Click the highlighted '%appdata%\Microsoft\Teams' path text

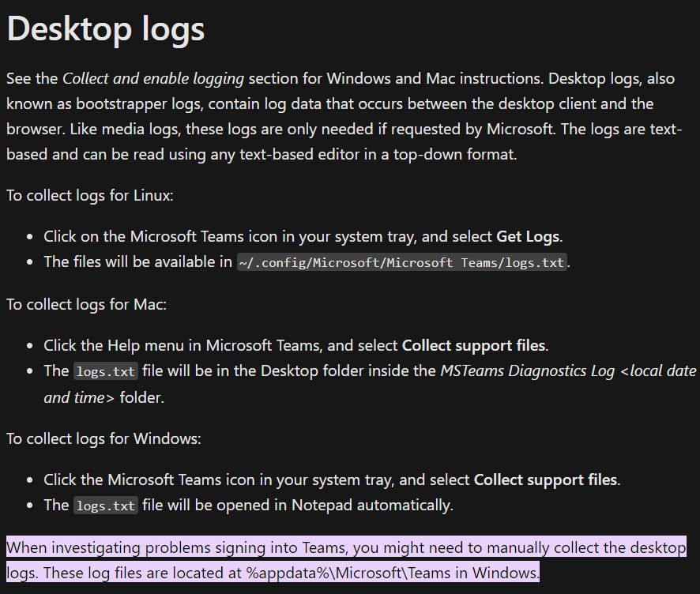(x=348, y=573)
